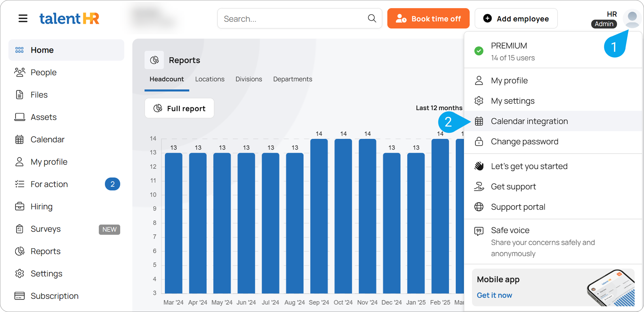The image size is (644, 312).
Task: Switch to the Locations tab
Action: (x=210, y=79)
